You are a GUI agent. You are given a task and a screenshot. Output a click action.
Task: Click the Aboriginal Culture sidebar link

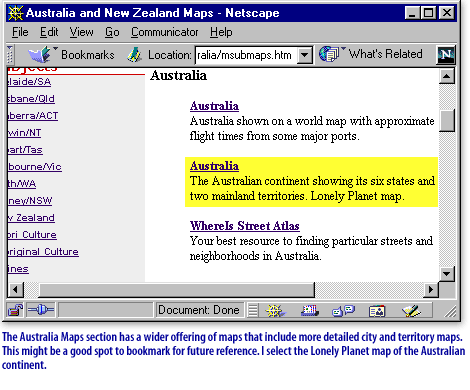[43, 252]
